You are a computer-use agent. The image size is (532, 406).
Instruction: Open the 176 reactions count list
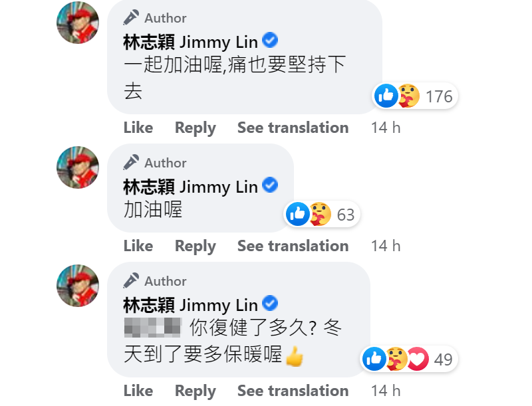click(x=439, y=96)
